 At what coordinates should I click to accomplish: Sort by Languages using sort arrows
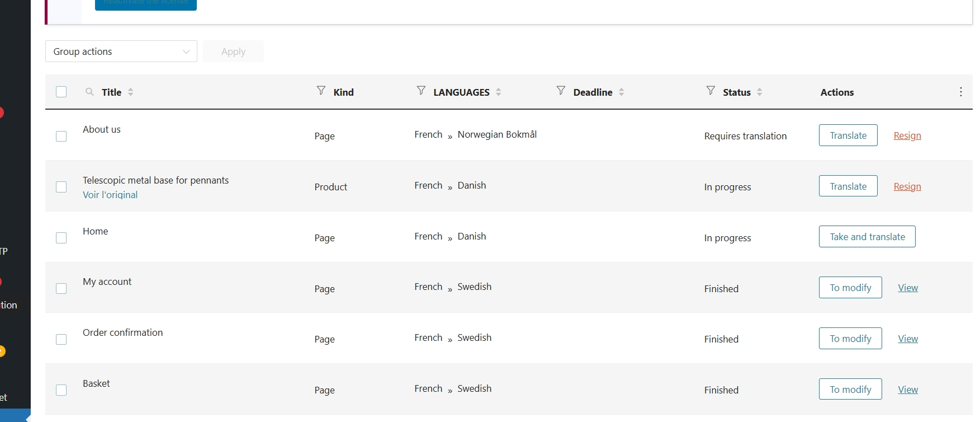tap(499, 92)
